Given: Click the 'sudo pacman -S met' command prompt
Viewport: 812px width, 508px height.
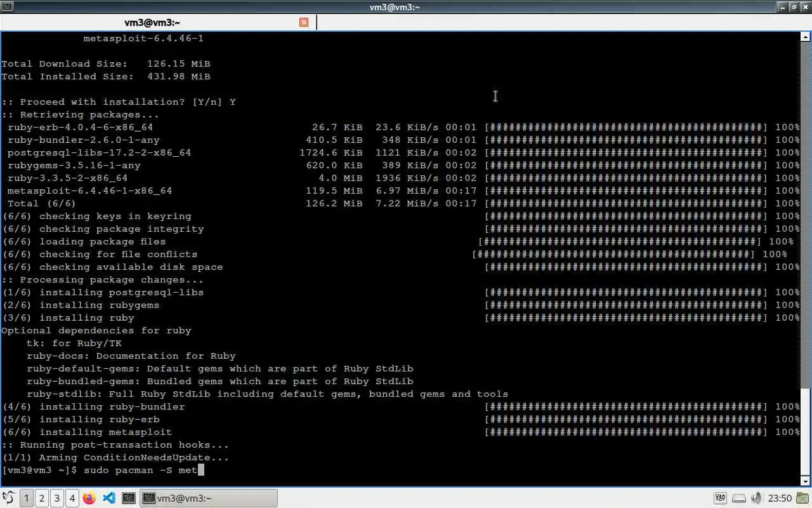Looking at the screenshot, I should click(x=102, y=470).
